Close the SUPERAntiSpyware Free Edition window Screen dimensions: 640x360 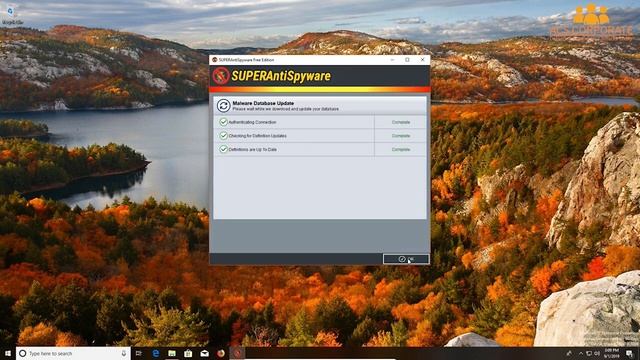(x=422, y=60)
